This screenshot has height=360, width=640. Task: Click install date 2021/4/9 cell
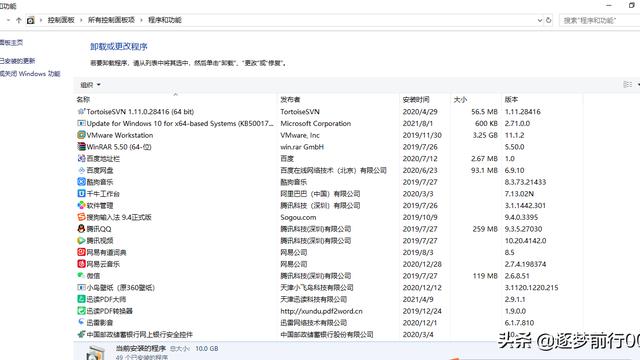pyautogui.click(x=418, y=299)
